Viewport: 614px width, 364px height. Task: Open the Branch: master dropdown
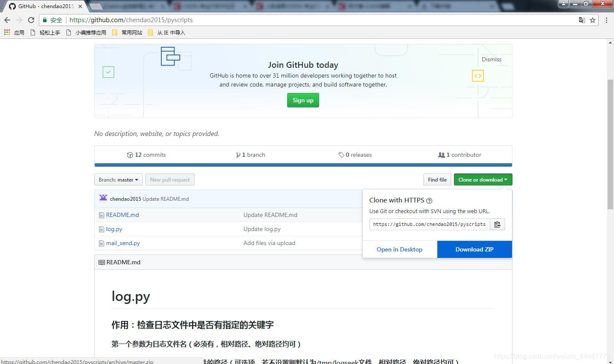pyautogui.click(x=119, y=180)
